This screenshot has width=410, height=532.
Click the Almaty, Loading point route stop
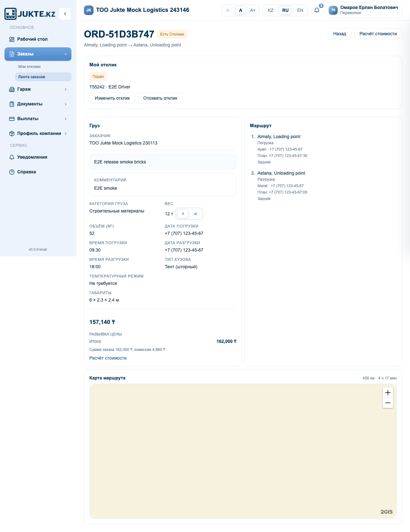(x=279, y=137)
